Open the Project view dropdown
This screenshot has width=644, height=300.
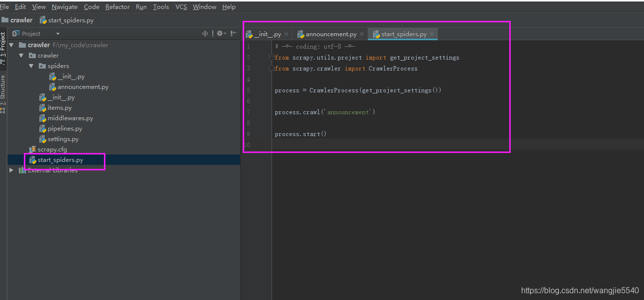coord(58,34)
